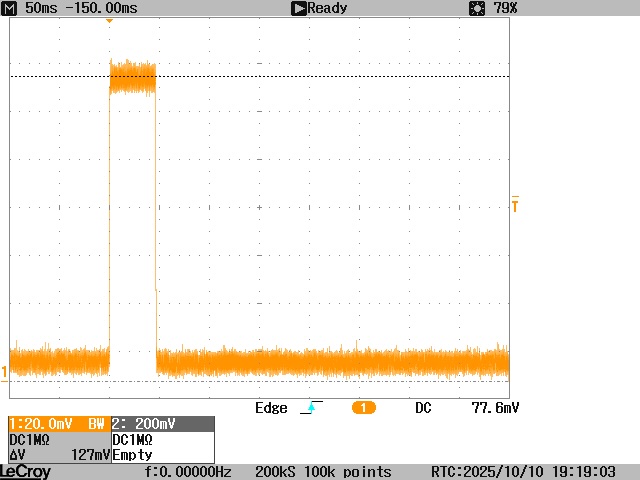Screen dimensions: 640x480
Task: Click the trigger level T marker on right edge
Action: click(515, 205)
